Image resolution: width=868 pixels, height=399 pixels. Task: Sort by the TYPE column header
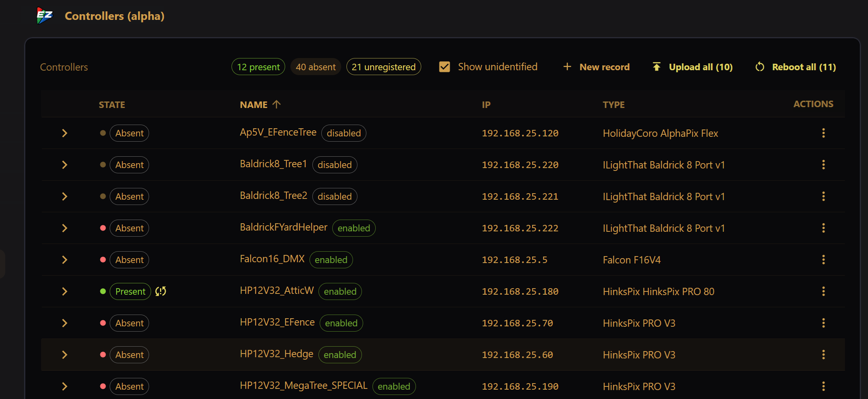point(614,105)
